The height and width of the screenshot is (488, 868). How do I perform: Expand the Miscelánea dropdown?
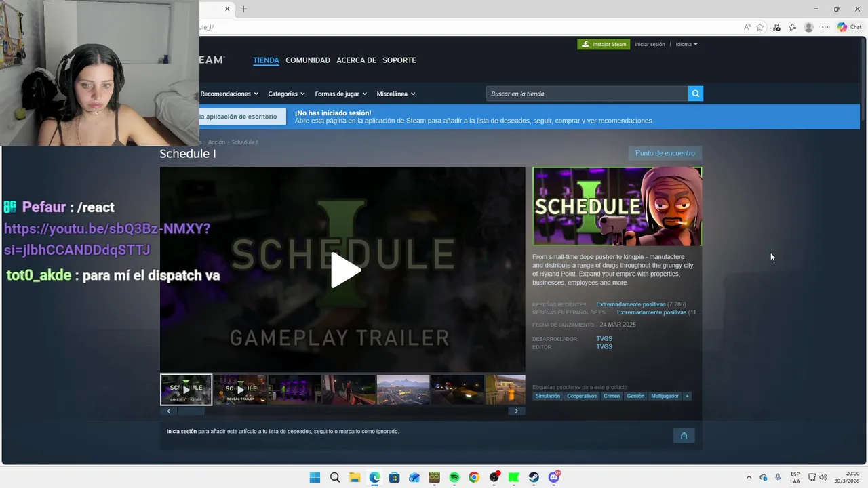(x=396, y=94)
